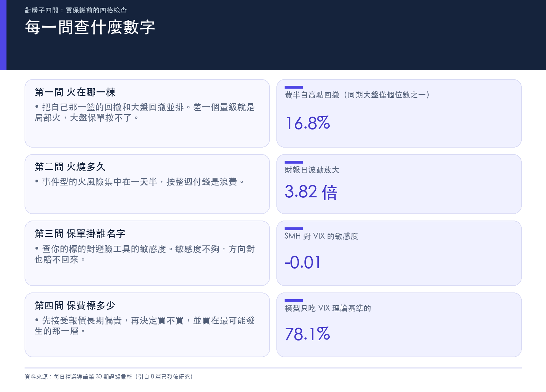
Task: Click the label 費半自高點回撤
Action: [x=357, y=95]
